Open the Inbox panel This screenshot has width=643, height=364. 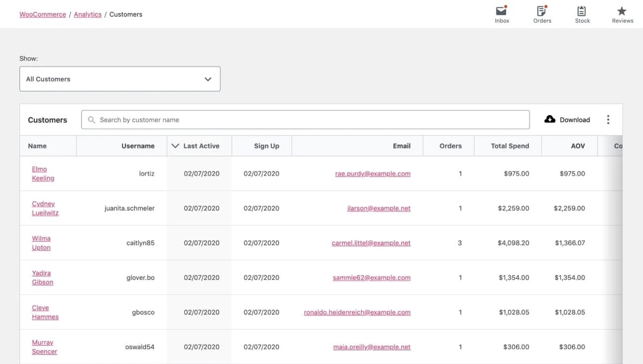[x=502, y=11]
